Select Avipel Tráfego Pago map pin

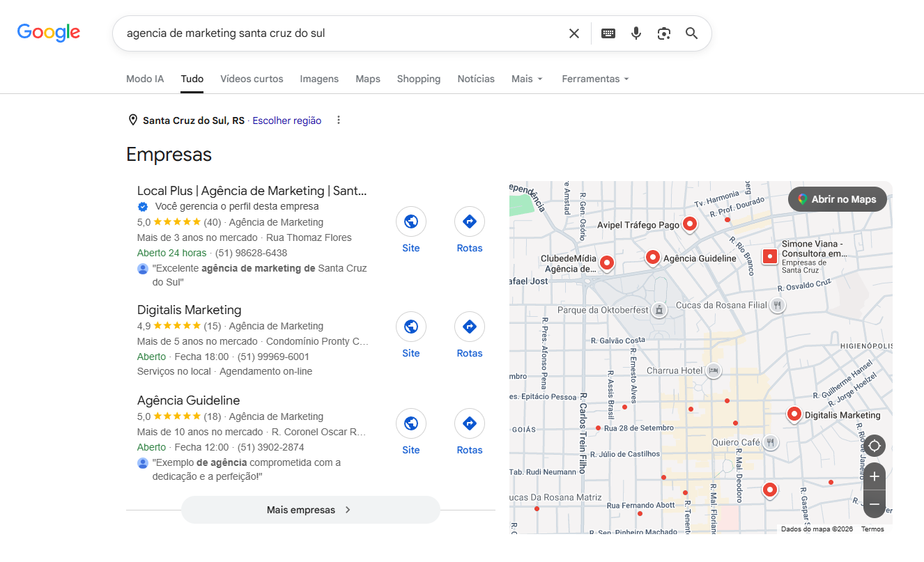tap(689, 224)
